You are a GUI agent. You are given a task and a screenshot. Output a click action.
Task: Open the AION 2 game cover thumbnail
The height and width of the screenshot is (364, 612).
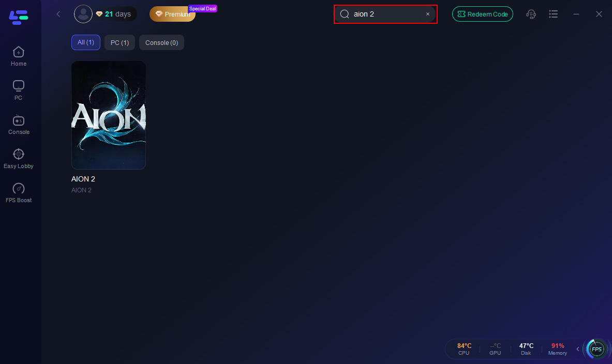109,115
